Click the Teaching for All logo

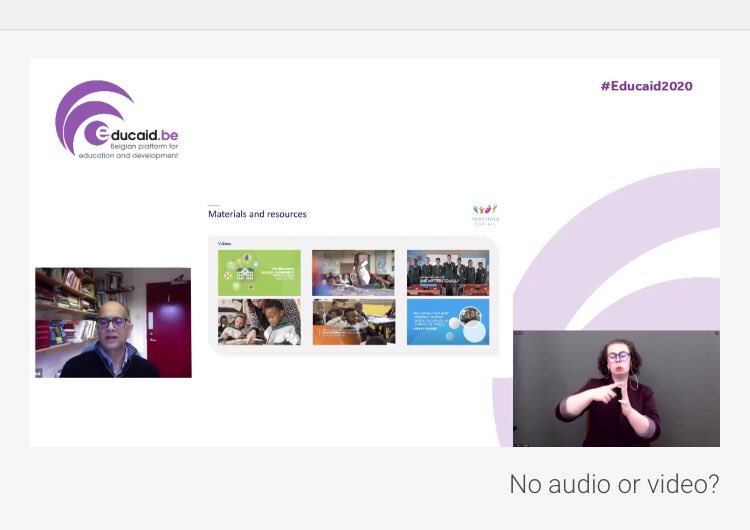485,215
